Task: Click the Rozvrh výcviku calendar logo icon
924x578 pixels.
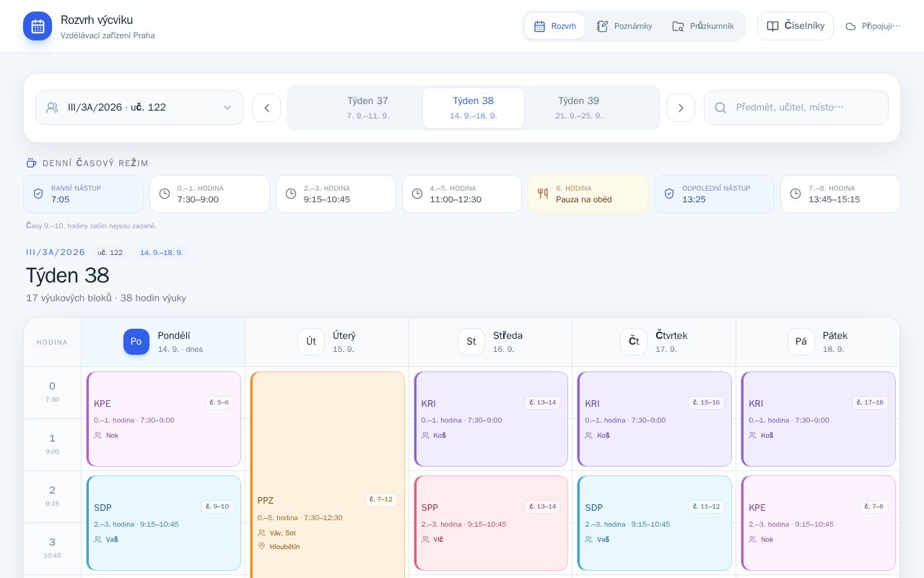Action: pos(38,26)
